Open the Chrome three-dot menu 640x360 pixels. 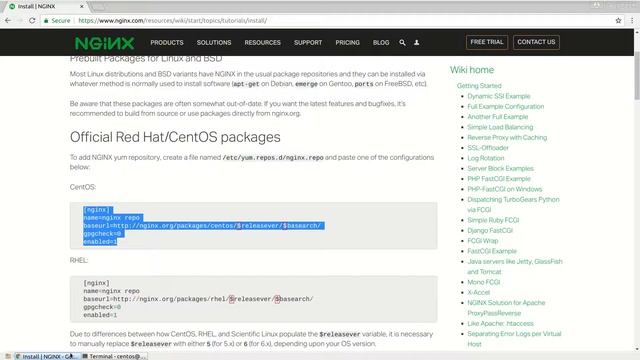(x=632, y=20)
